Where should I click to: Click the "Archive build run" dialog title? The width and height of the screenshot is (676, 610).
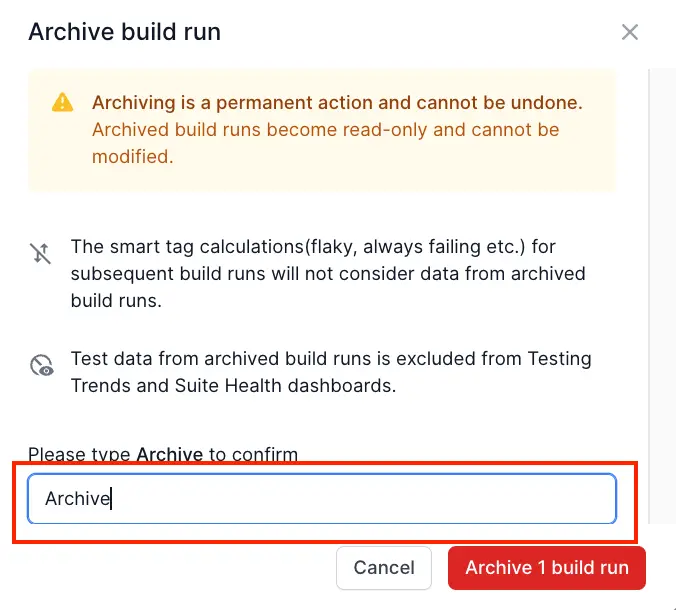pos(124,32)
